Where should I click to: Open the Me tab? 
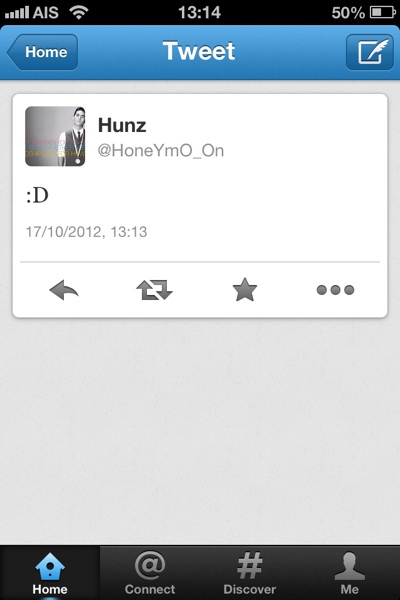[349, 573]
